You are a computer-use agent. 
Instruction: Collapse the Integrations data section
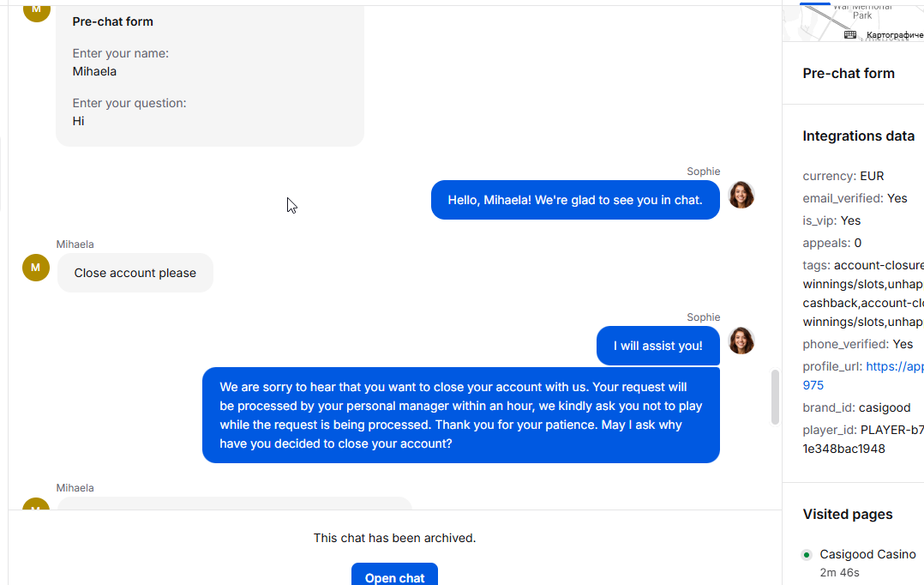(858, 136)
